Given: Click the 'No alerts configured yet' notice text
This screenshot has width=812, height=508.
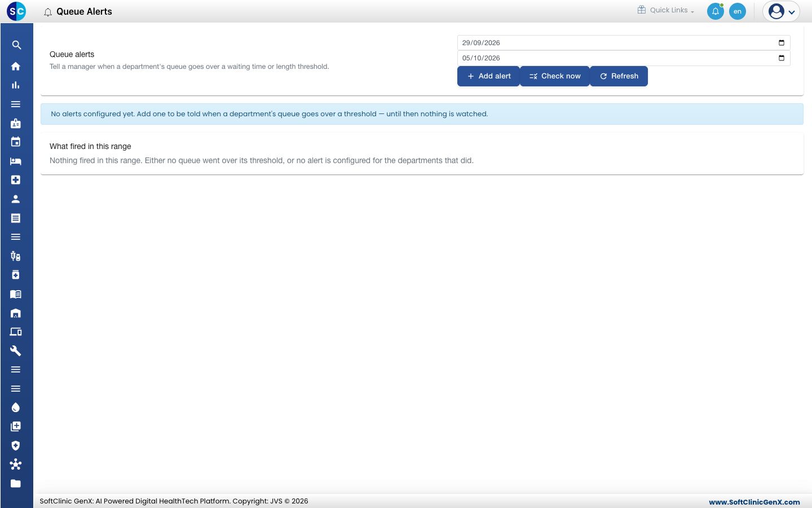Looking at the screenshot, I should point(270,114).
